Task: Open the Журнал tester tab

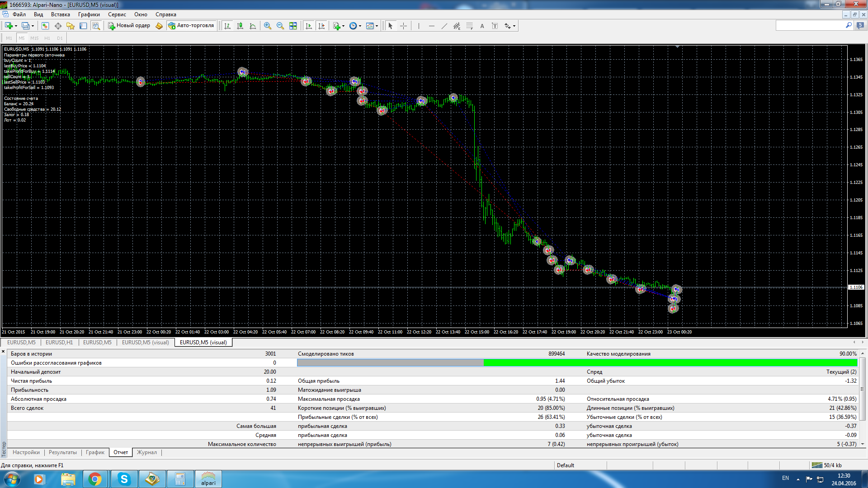Action: point(147,452)
